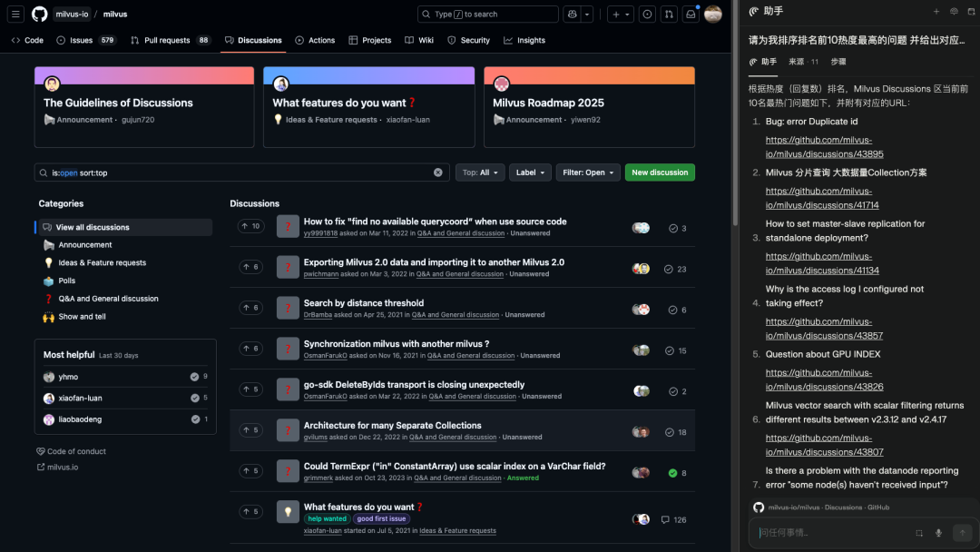The height and width of the screenshot is (552, 980).
Task: Open Milvus Roadmap 2025 pinned card
Action: point(590,107)
